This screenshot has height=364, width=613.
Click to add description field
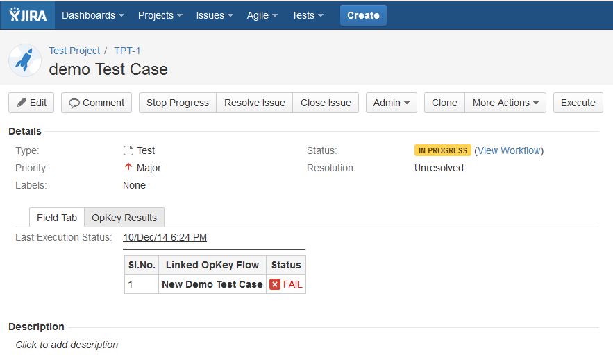point(67,345)
